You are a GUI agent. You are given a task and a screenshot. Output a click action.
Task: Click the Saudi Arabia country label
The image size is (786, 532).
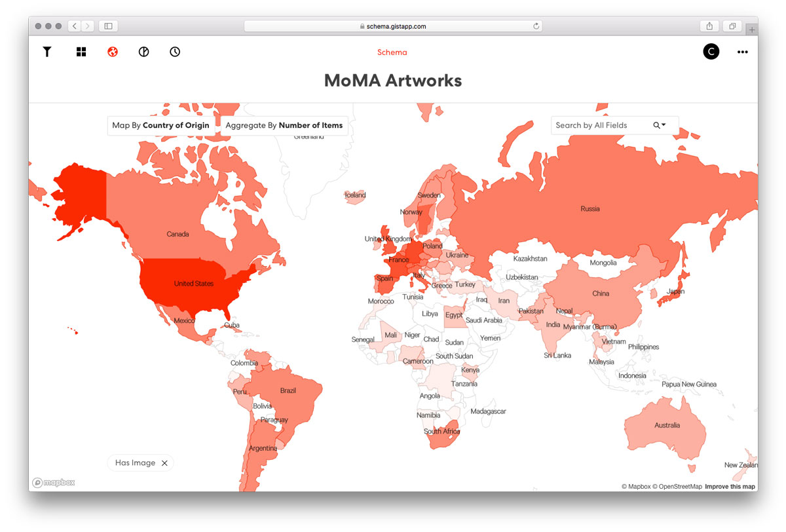pos(483,320)
